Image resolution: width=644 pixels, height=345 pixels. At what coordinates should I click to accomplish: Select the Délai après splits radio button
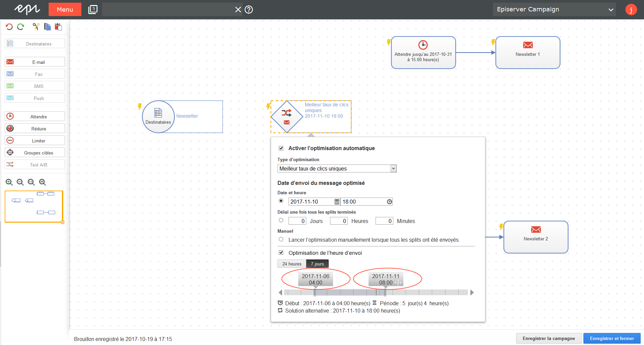pos(281,220)
